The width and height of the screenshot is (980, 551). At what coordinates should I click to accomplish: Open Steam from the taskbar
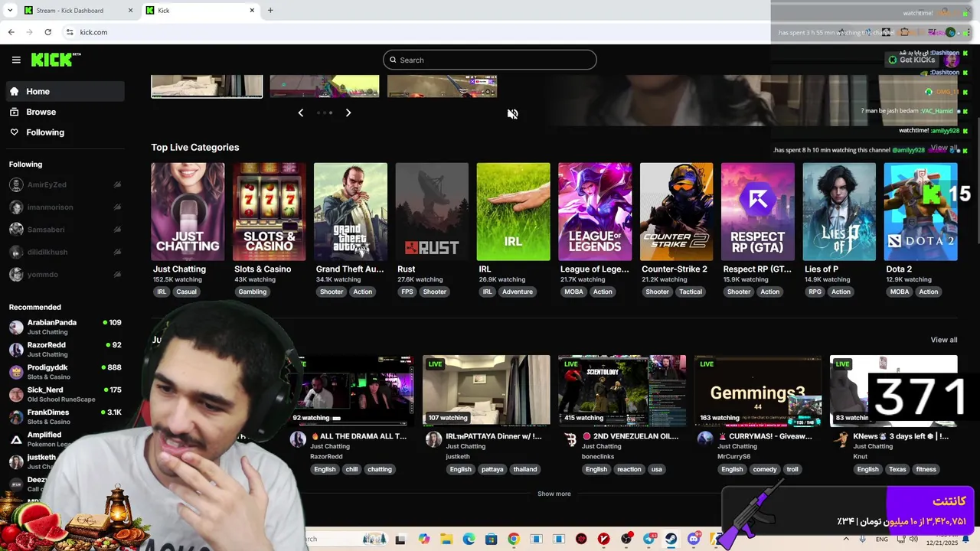pyautogui.click(x=671, y=539)
